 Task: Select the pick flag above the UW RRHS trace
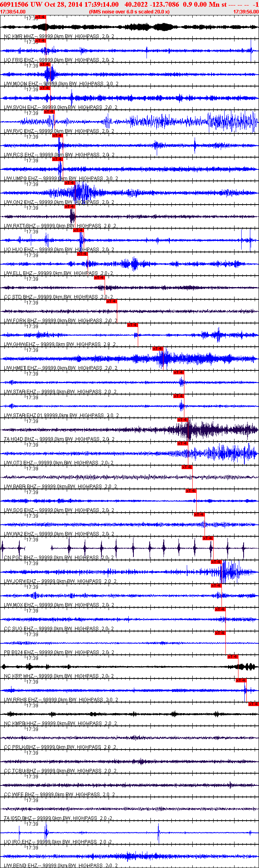[x=241, y=680]
